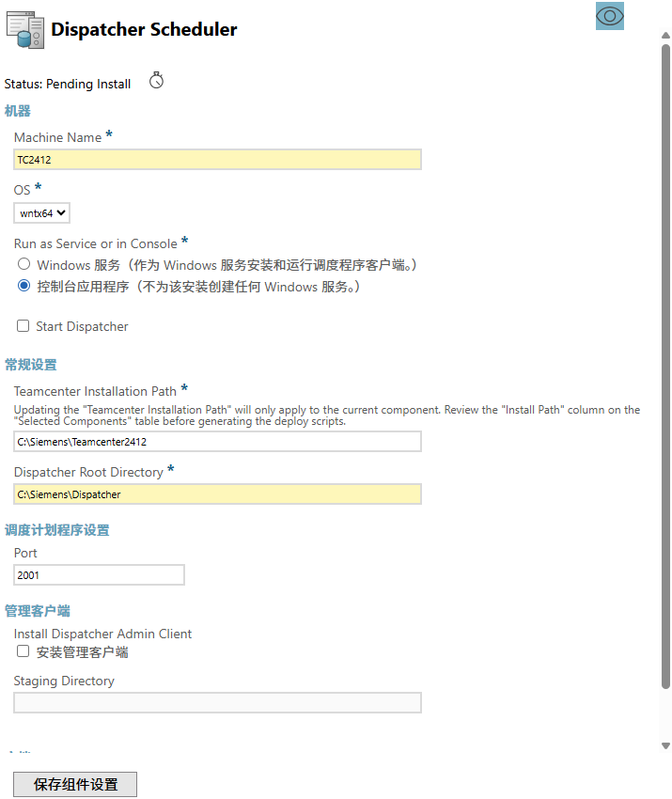672x799 pixels.
Task: Open the OS wntx64 dropdown
Action: click(x=43, y=213)
